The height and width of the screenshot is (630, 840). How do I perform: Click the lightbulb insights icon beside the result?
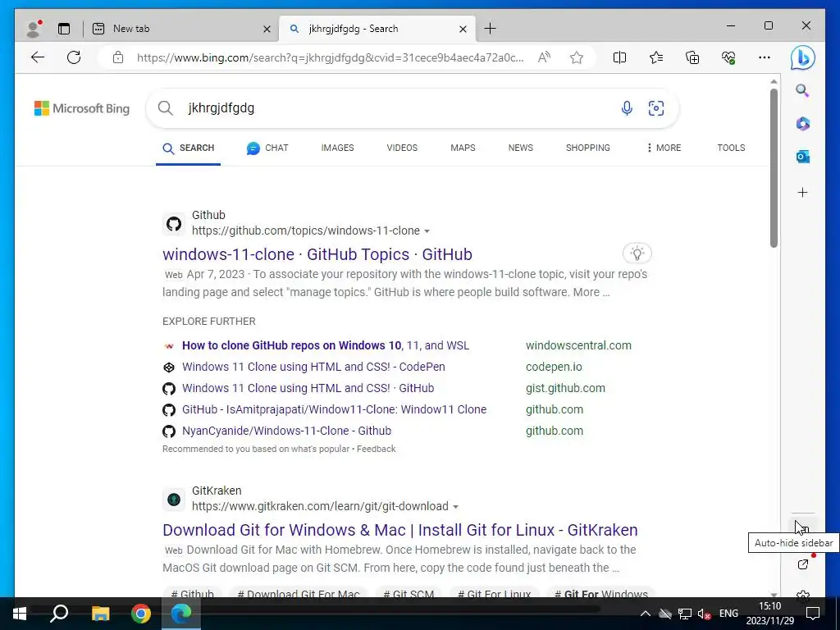[x=637, y=253]
